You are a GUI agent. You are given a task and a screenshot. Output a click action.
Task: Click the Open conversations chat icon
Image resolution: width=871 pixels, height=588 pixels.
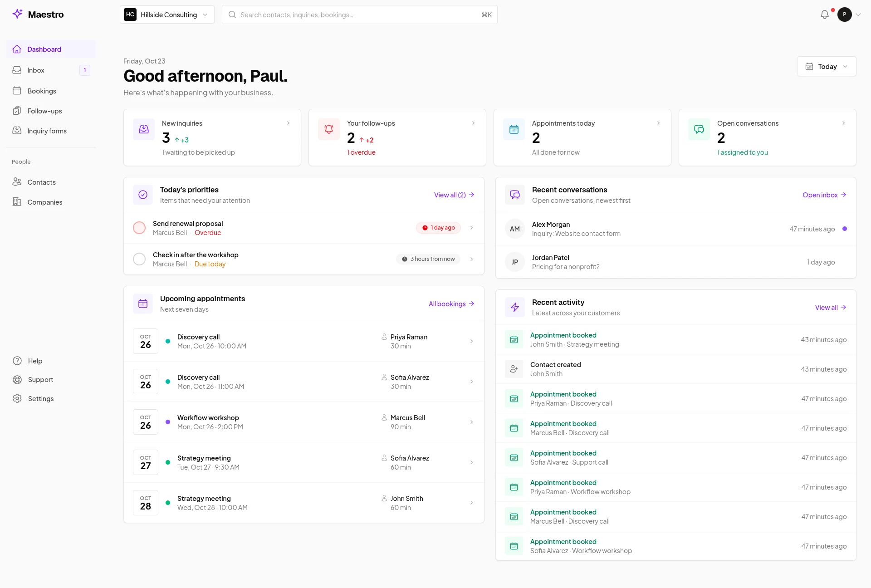[x=699, y=129]
